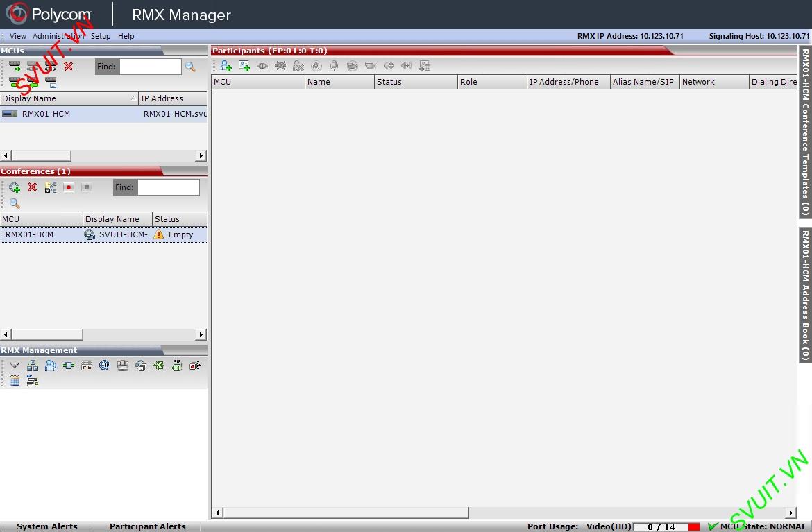Open the Administration menu

[x=58, y=36]
